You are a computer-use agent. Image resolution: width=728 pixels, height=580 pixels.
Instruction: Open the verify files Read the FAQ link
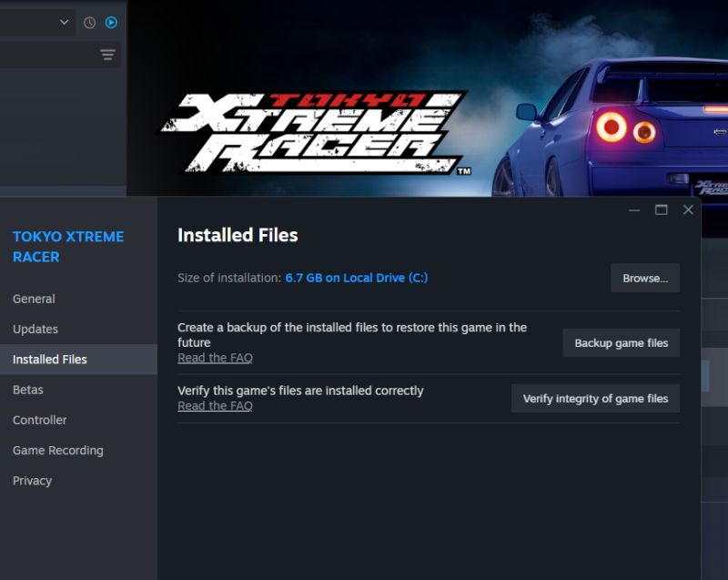click(215, 406)
